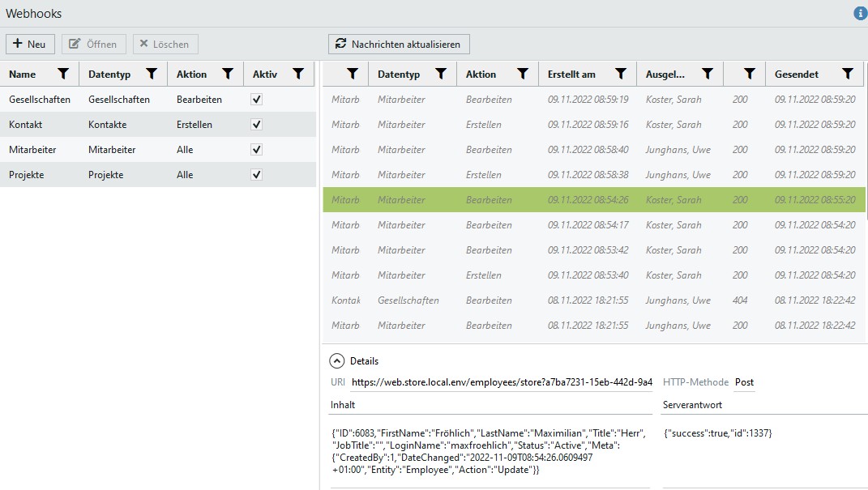Screen dimensions: 868x490
Task: Open filter for Gesendet column
Action: coord(848,74)
